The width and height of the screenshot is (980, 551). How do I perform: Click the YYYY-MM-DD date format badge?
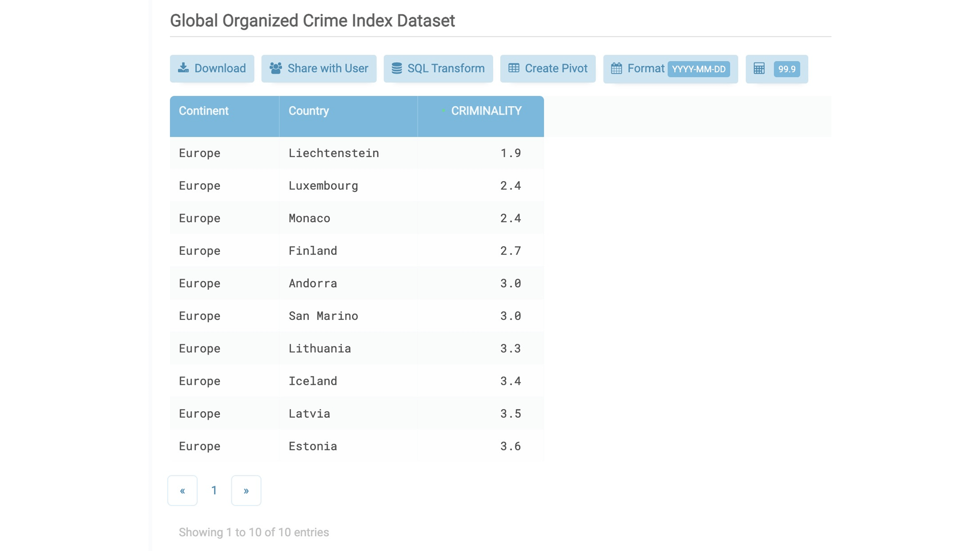click(699, 69)
